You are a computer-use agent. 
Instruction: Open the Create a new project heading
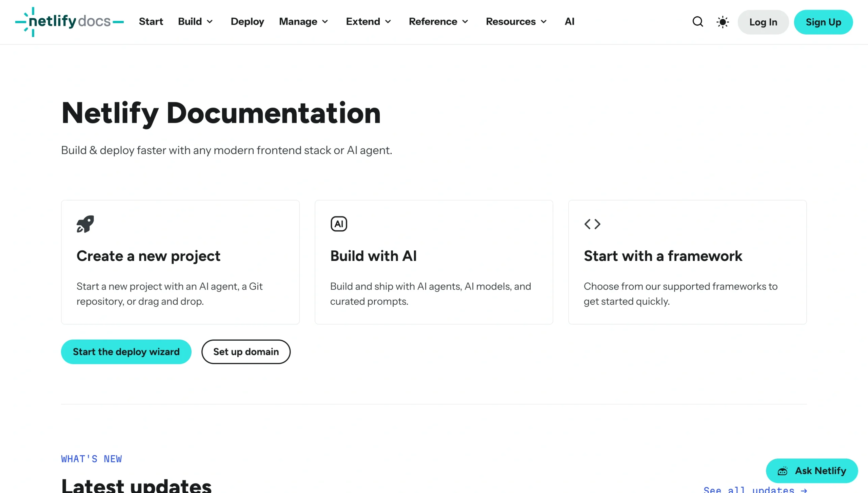coord(149,256)
